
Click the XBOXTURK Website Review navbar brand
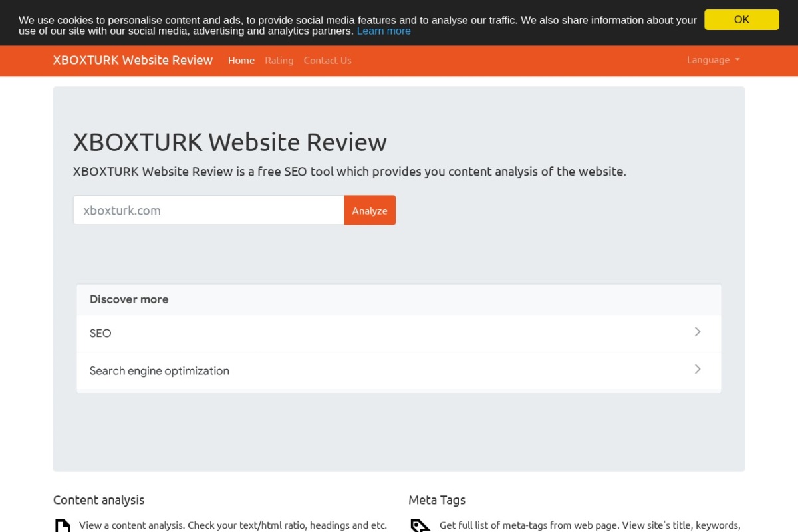point(132,60)
